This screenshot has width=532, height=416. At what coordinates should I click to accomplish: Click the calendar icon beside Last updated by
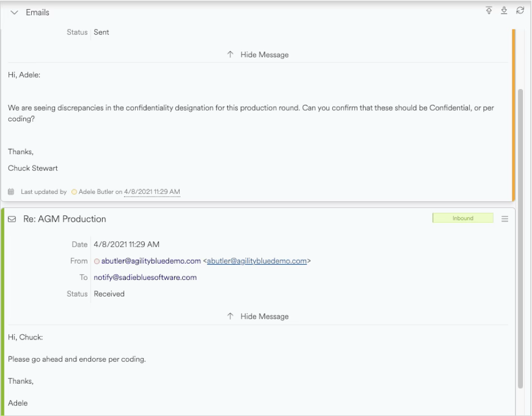pyautogui.click(x=11, y=192)
